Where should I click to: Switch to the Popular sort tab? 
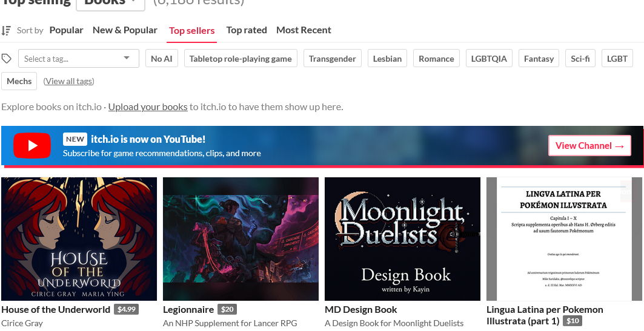coord(66,30)
